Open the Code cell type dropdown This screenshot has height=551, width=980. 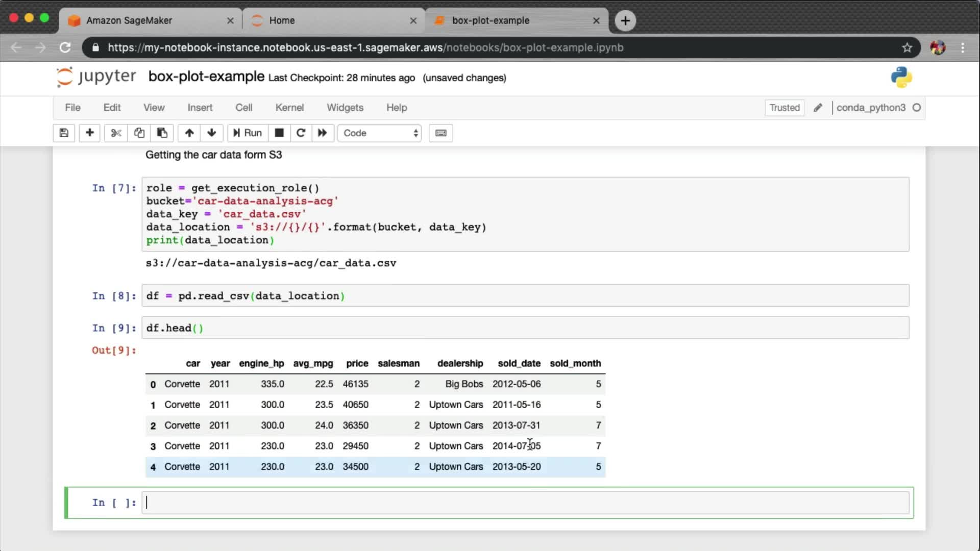379,133
